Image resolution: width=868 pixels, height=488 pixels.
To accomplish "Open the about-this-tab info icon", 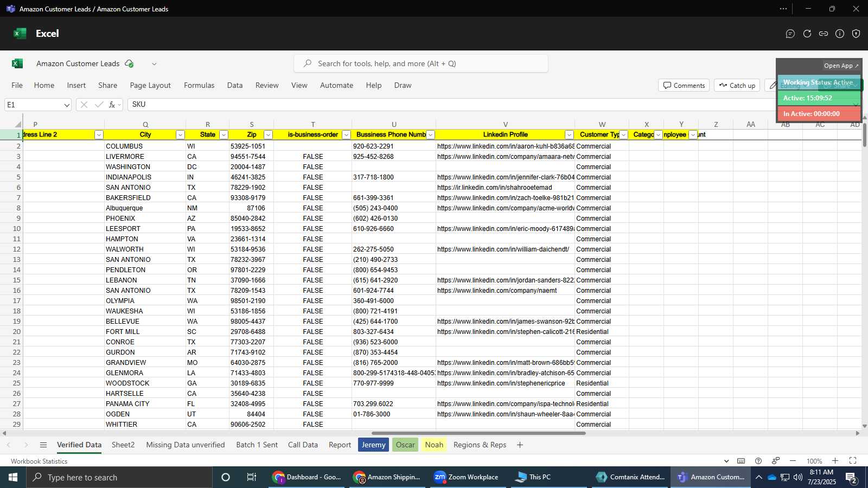I will (x=840, y=34).
